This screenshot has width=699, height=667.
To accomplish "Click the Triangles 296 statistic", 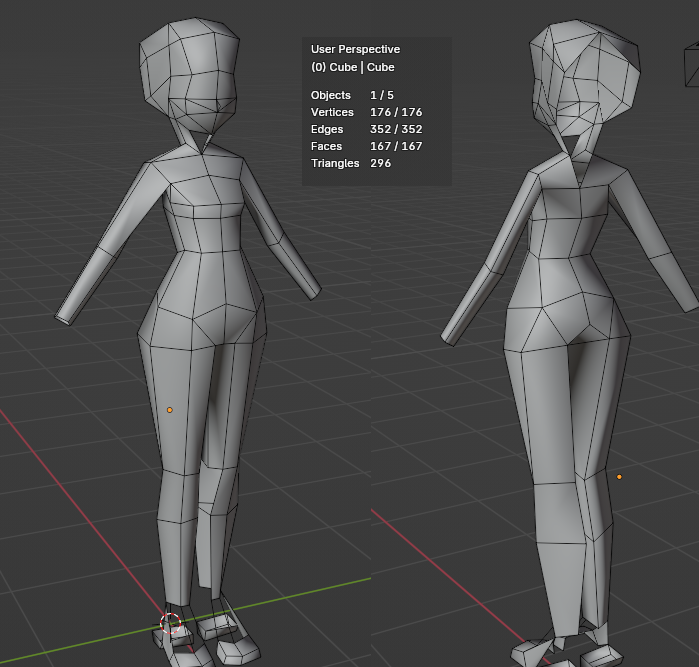I will pyautogui.click(x=350, y=163).
